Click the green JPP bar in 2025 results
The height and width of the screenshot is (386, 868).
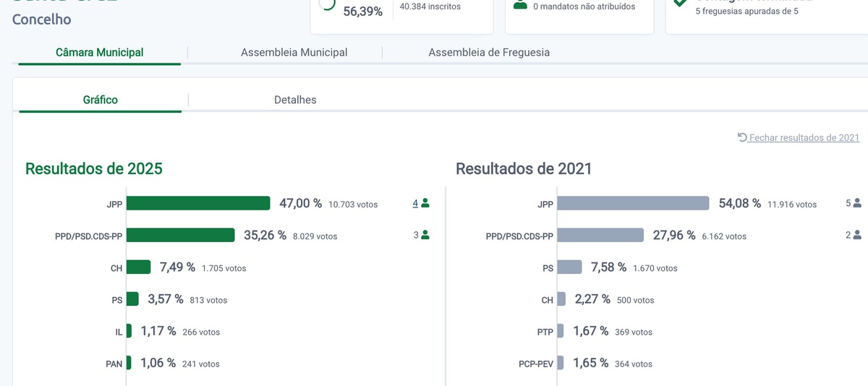pyautogui.click(x=197, y=203)
